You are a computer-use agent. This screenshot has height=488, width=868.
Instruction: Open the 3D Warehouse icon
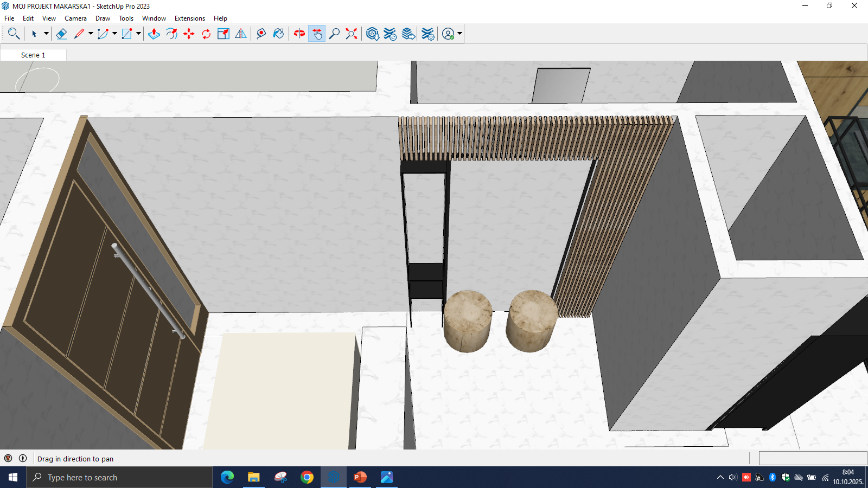pyautogui.click(x=372, y=34)
